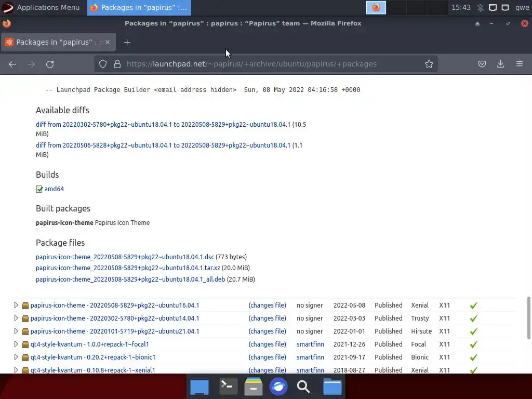Expand qt4-style-kvantum 0.10.8 xenial1 row
Image resolution: width=532 pixels, height=399 pixels.
click(16, 370)
